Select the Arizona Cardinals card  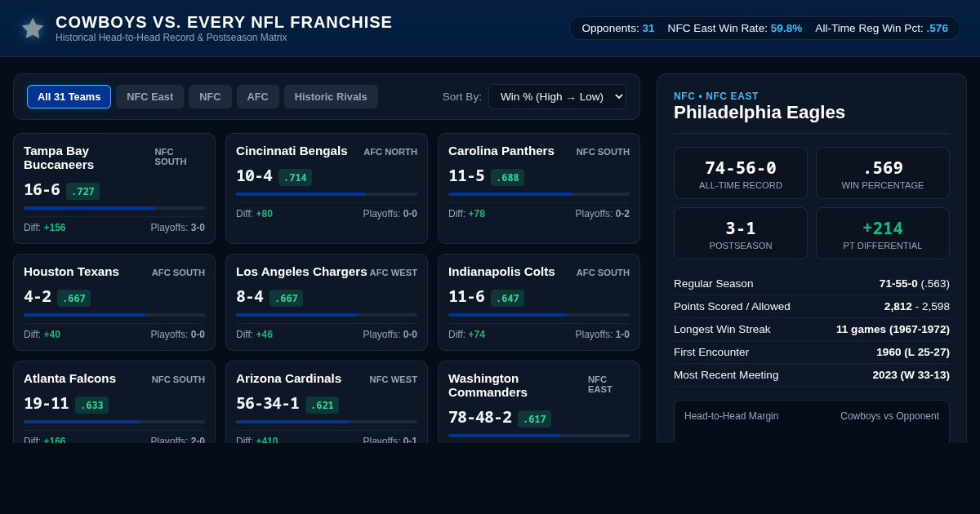pos(327,402)
